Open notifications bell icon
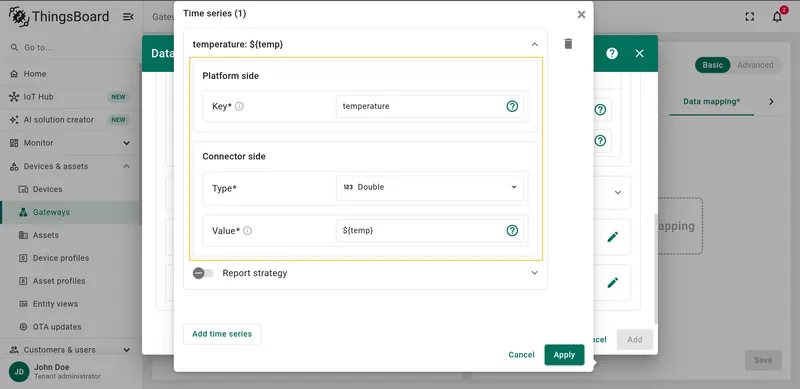 click(777, 17)
